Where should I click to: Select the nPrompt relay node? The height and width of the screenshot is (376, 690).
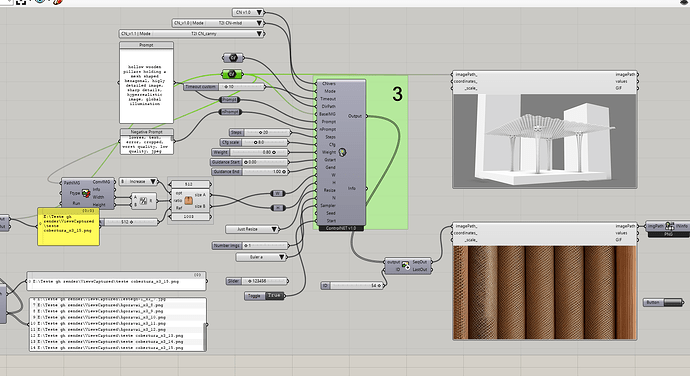(x=230, y=112)
